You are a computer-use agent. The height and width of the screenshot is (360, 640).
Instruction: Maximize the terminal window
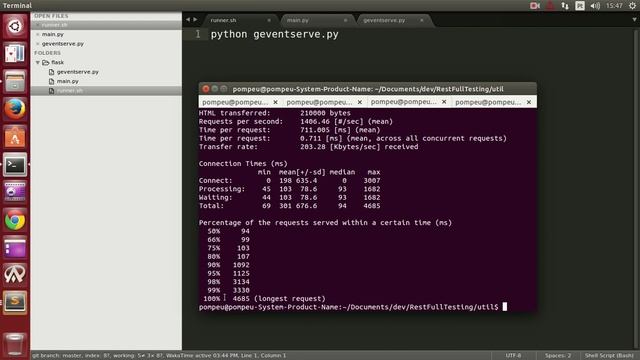224,89
